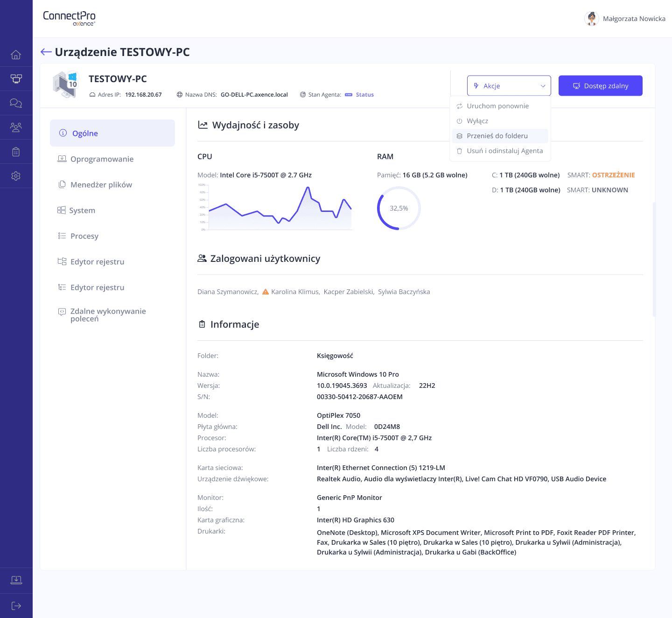Click Małgorzata Nowicka's avatar

click(x=592, y=19)
